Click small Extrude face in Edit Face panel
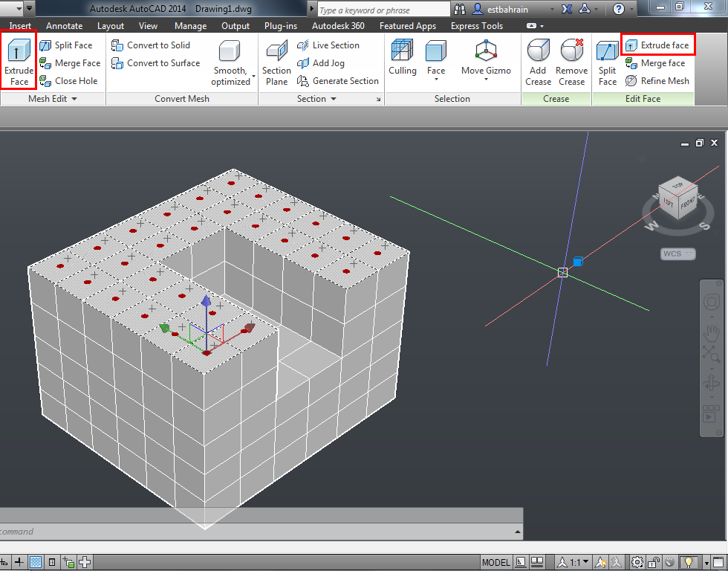 coord(657,45)
